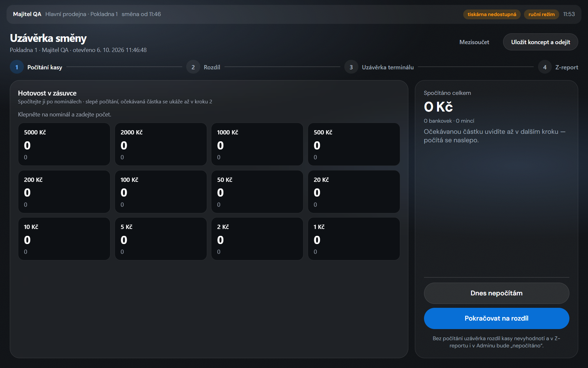Open the 20 Kč coin tile
The image size is (588, 368).
[354, 192]
